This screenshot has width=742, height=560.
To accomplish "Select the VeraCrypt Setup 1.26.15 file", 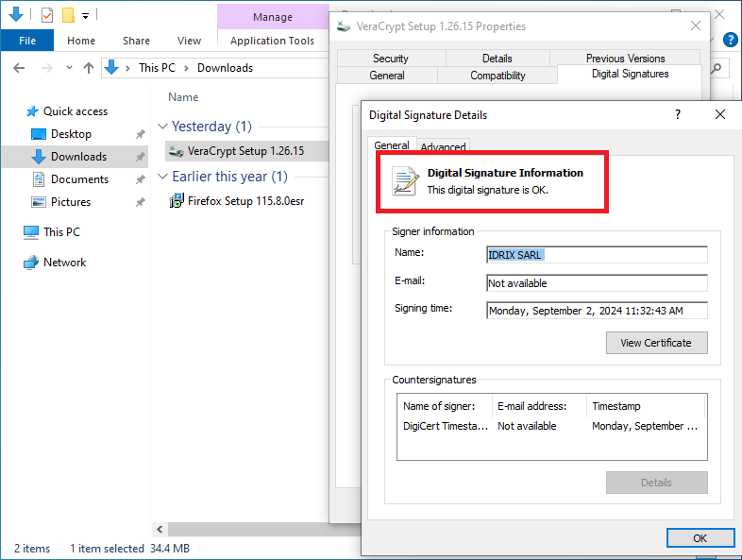I will click(245, 151).
